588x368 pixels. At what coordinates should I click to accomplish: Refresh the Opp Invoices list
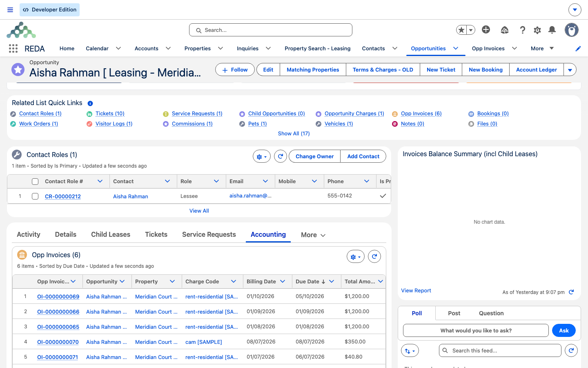374,256
